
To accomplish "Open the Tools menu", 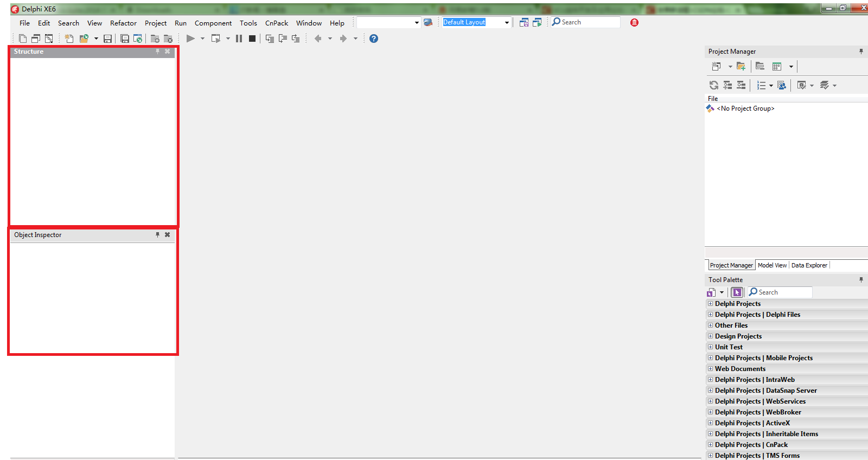I will 248,23.
